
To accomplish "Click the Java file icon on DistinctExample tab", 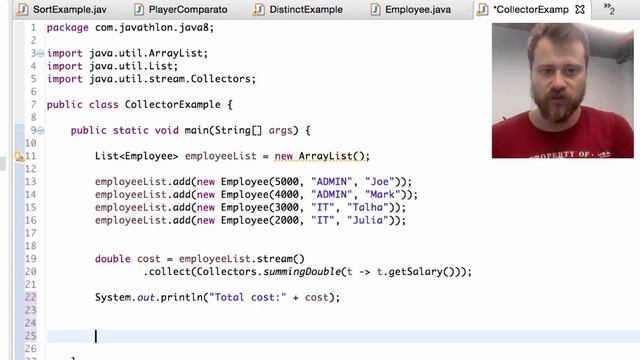I will [x=259, y=9].
